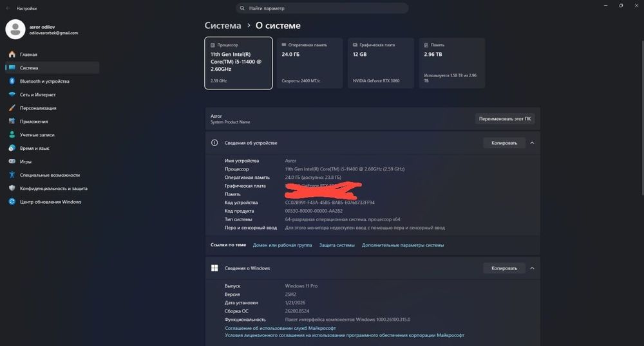
Task: Copy device info with Копировать button
Action: (x=504, y=143)
